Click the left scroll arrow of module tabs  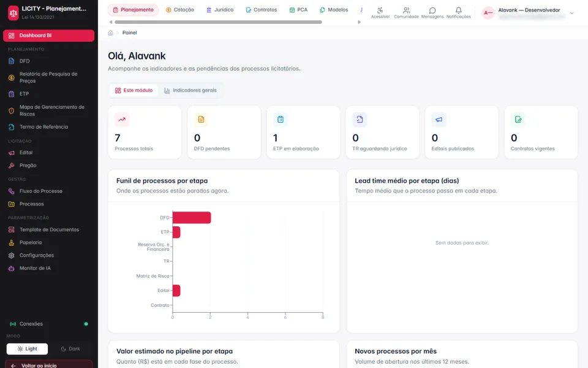(x=111, y=22)
